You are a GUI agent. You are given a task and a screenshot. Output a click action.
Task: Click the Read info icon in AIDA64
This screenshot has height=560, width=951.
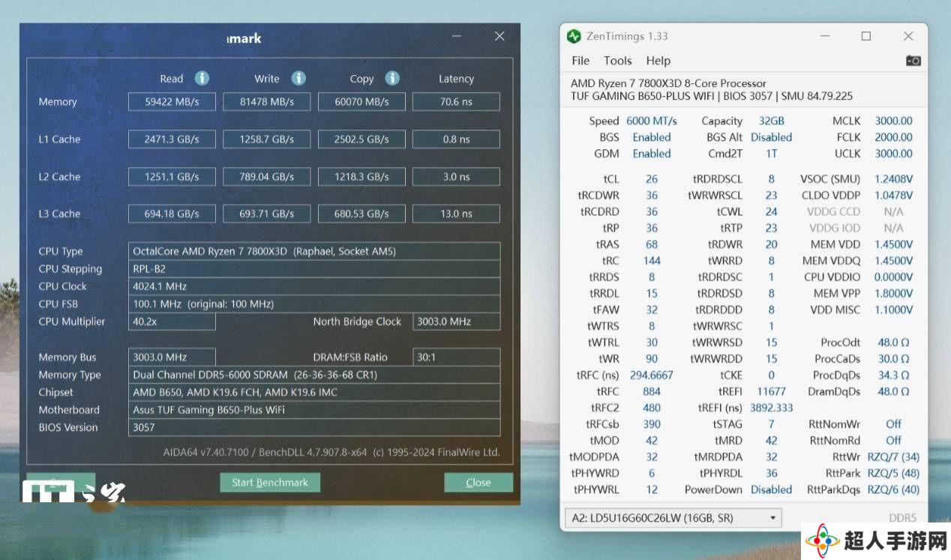(x=202, y=78)
